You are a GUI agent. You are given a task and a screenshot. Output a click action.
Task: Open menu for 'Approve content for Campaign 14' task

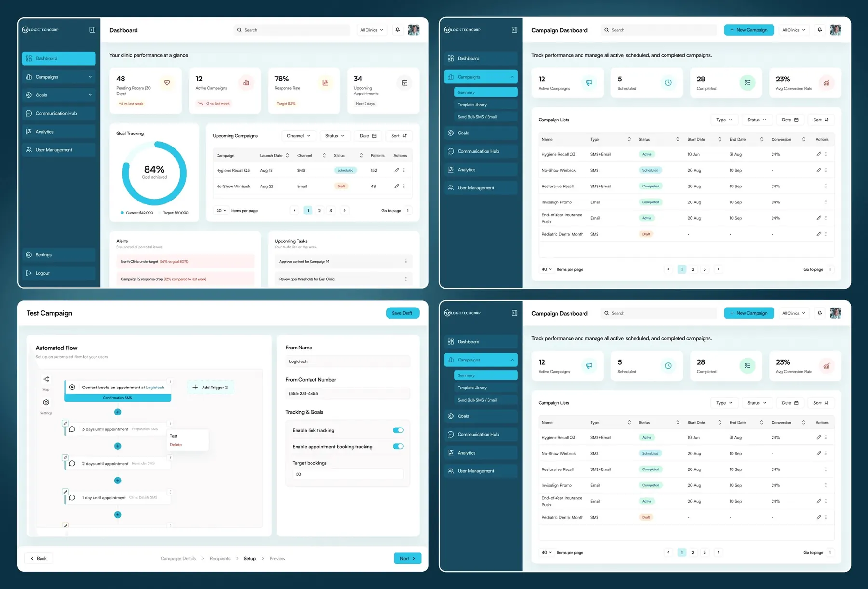(x=406, y=261)
